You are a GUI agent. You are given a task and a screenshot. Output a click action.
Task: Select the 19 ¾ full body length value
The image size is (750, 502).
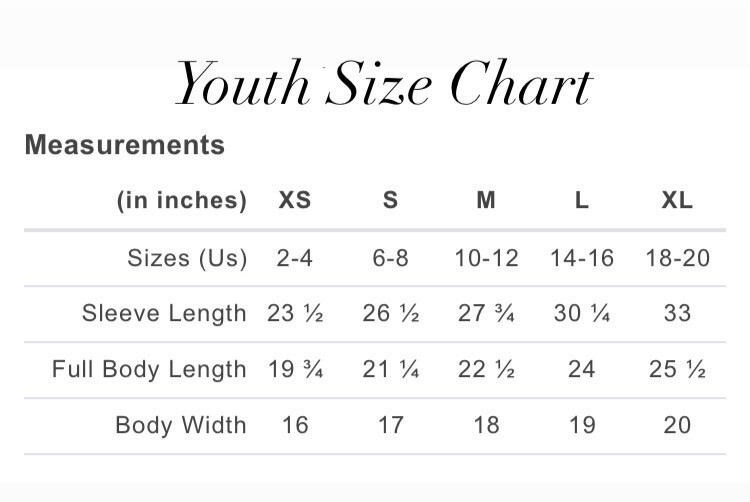coord(295,369)
